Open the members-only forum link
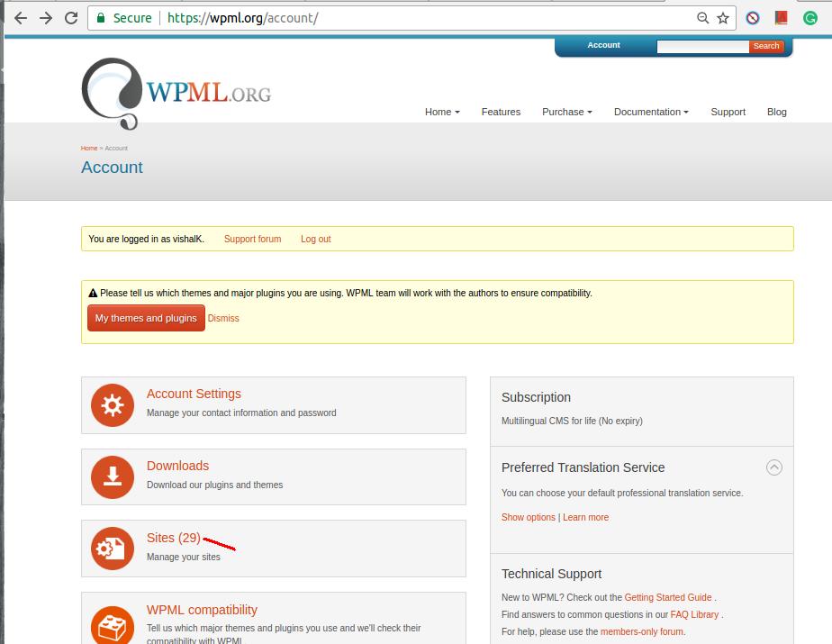Viewport: 832px width, 644px height. click(642, 631)
